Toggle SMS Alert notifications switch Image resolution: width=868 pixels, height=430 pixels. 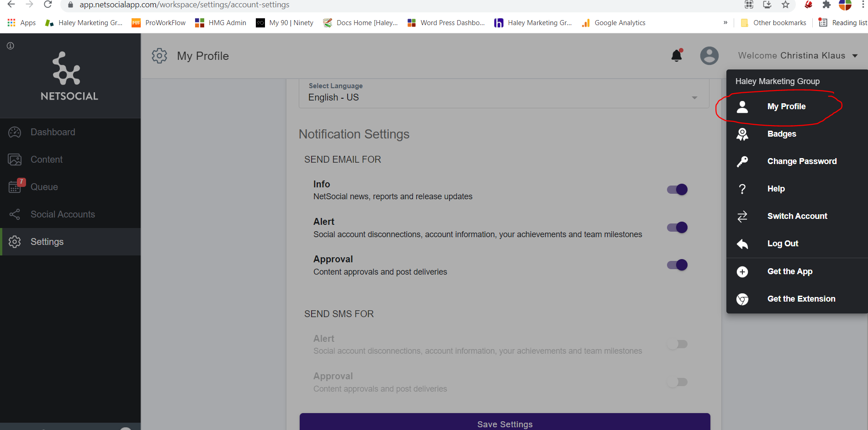[677, 344]
